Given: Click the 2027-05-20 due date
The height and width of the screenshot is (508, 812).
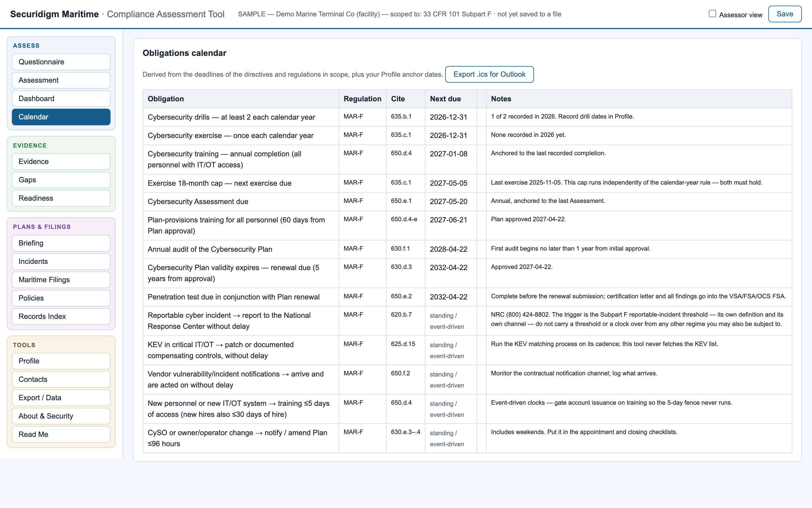Looking at the screenshot, I should point(449,202).
